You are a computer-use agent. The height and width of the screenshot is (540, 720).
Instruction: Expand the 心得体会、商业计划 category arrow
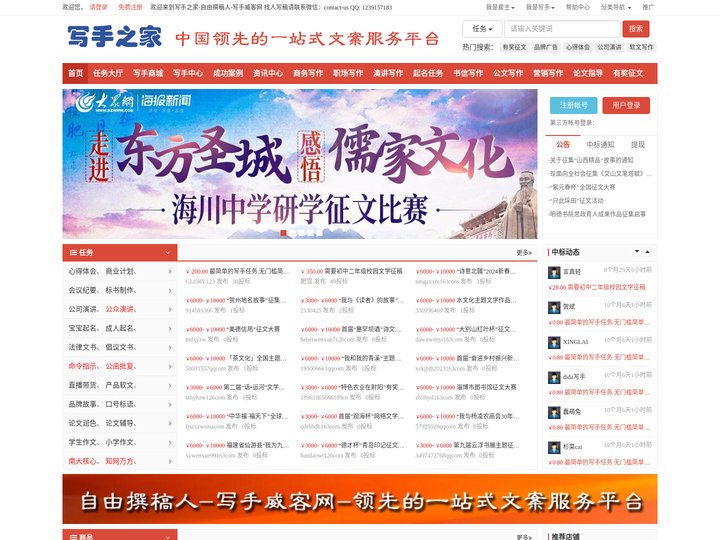(x=170, y=272)
